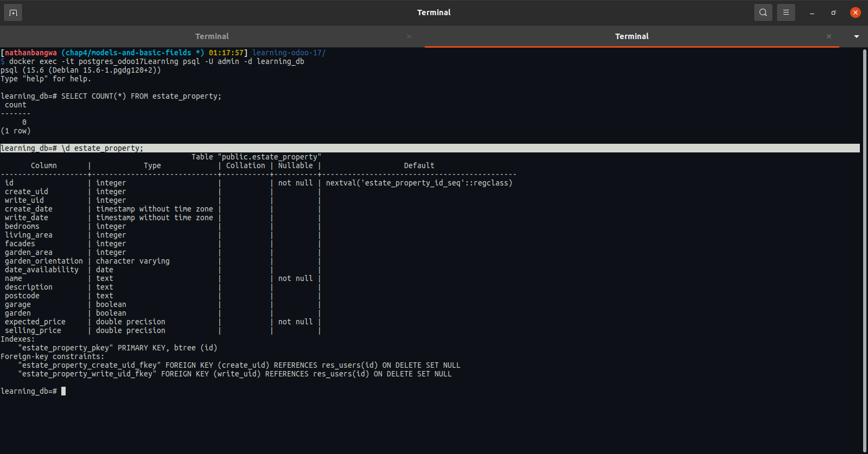Click the 'not null' value for name row
The height and width of the screenshot is (454, 868).
coord(296,278)
